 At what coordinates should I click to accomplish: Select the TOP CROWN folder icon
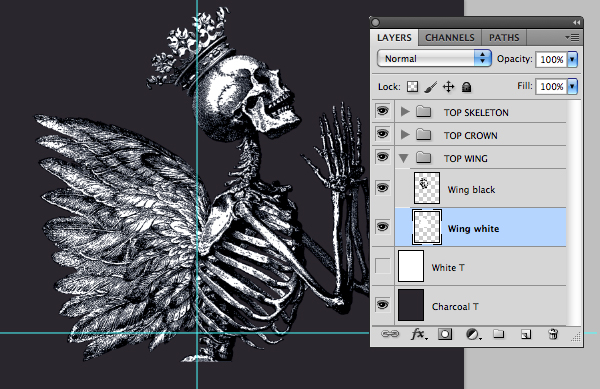click(424, 135)
